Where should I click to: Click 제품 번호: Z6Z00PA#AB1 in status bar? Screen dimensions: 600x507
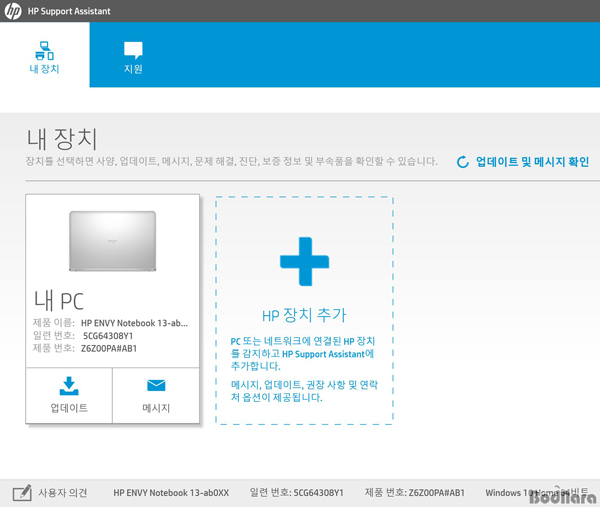click(x=414, y=493)
